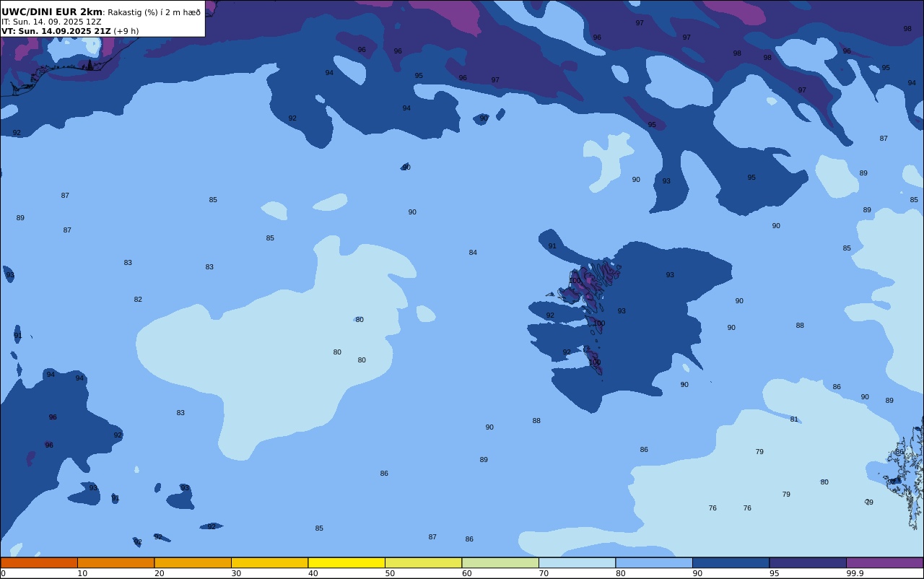
Task: Click the dark orange 0–10 legend swatch
Action: pyautogui.click(x=39, y=562)
